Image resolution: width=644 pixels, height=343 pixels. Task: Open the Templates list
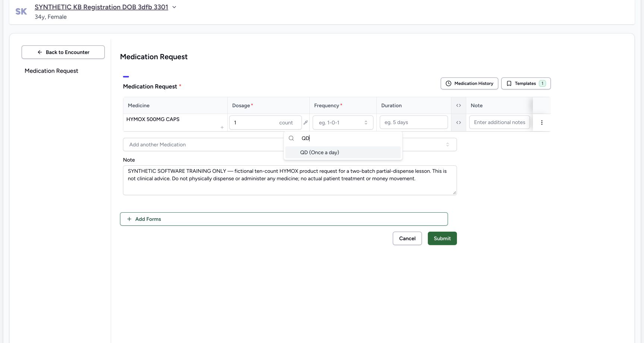point(526,83)
